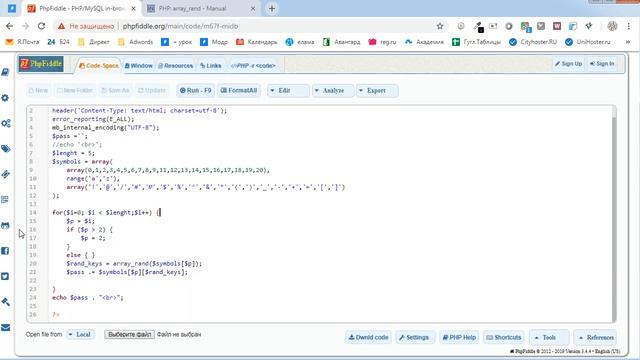
Task: Open the Adwords bookmark
Action: point(136,42)
